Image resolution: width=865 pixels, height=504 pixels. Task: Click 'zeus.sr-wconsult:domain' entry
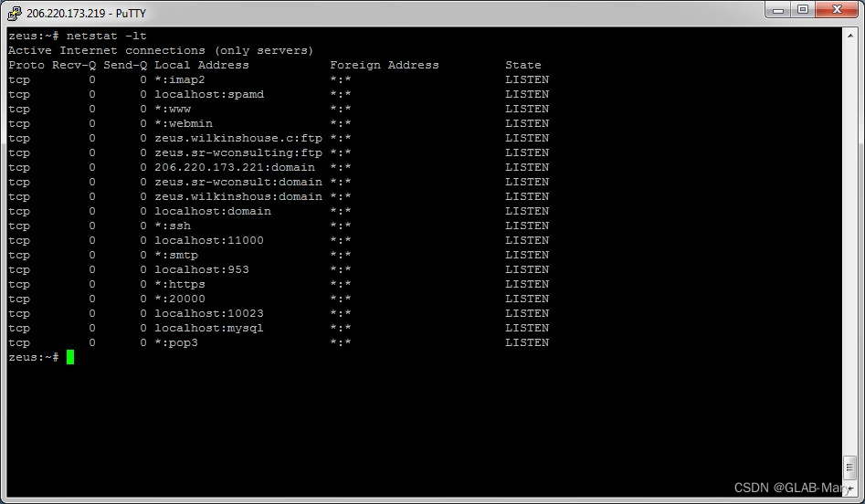(x=238, y=182)
